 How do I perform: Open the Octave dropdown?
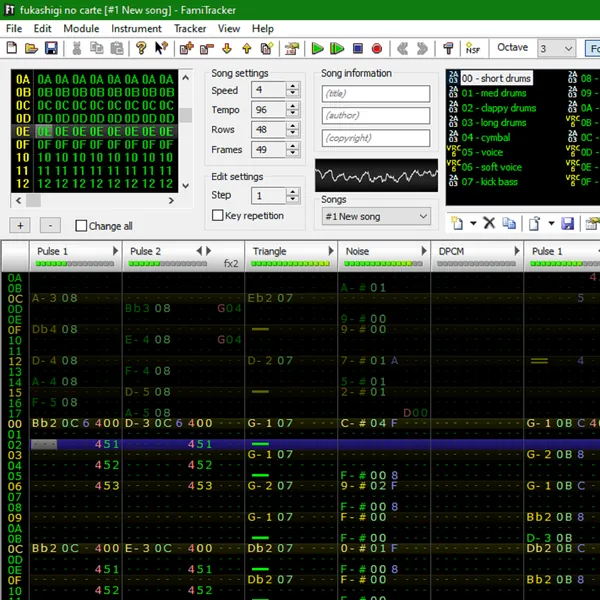click(x=556, y=49)
